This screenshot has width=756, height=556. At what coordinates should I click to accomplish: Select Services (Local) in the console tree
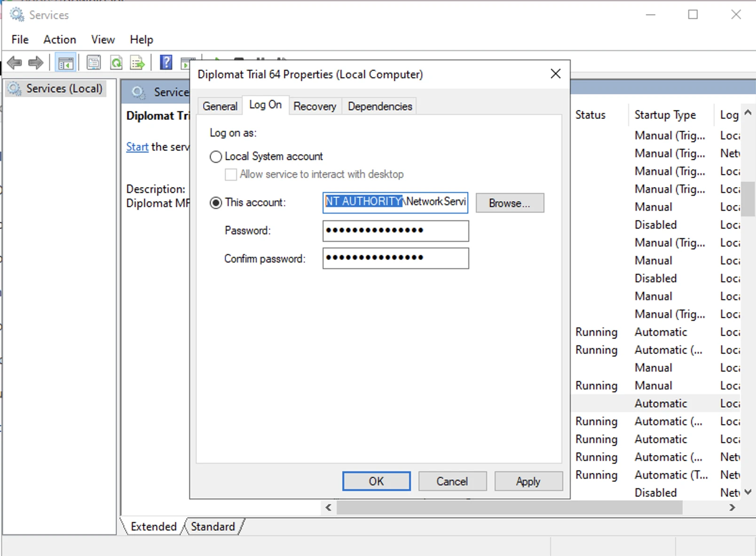tap(55, 88)
